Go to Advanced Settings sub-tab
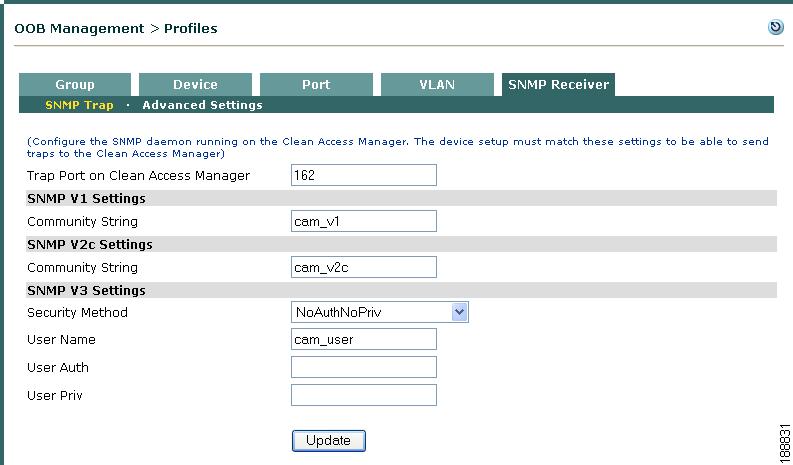The height and width of the screenshot is (465, 793). 202,105
